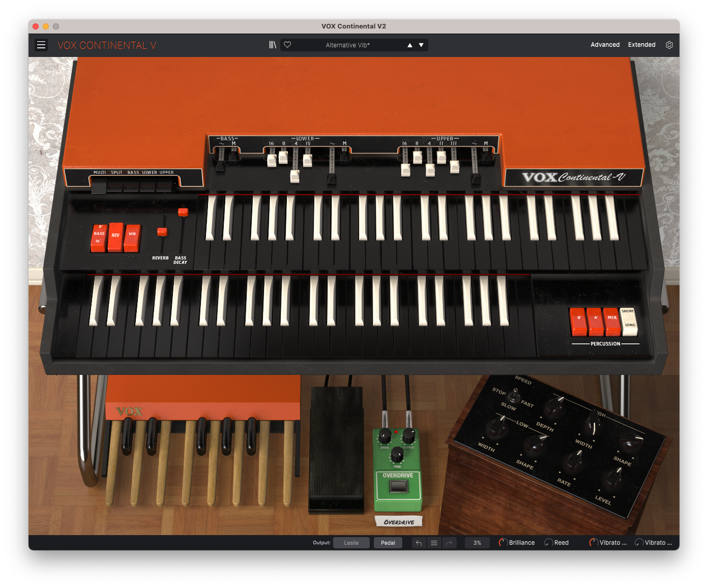
Task: Click the Leslie High Width knob
Action: pos(593,421)
